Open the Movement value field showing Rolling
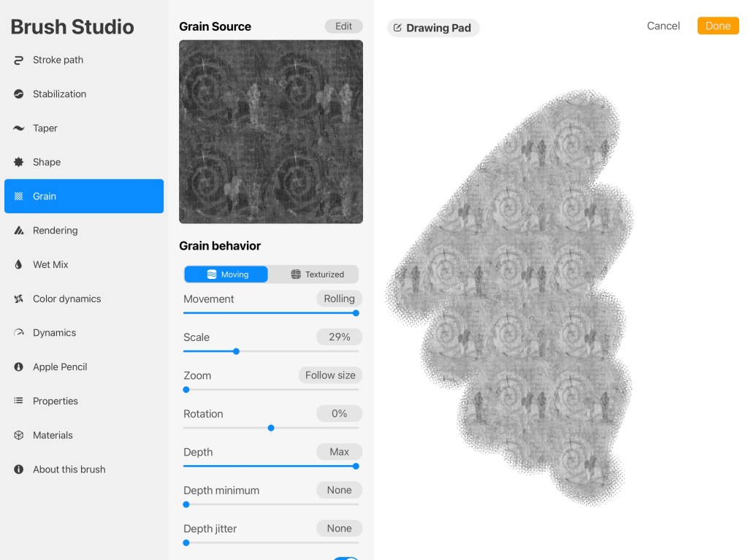The image size is (748, 560). [339, 299]
